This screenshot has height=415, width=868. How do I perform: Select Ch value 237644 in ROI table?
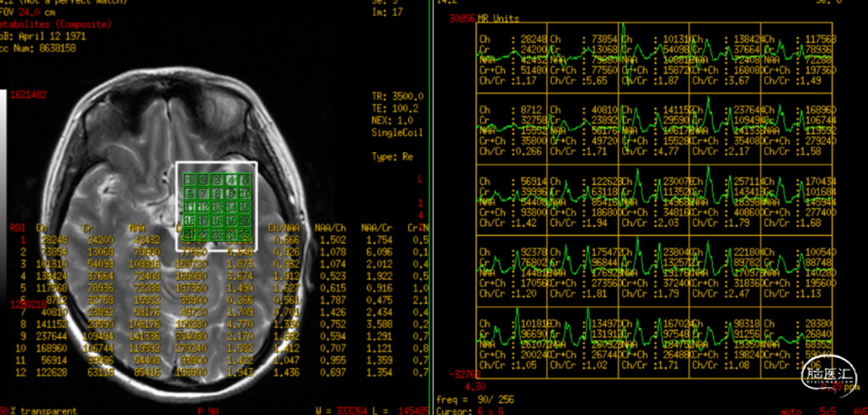pyautogui.click(x=51, y=335)
